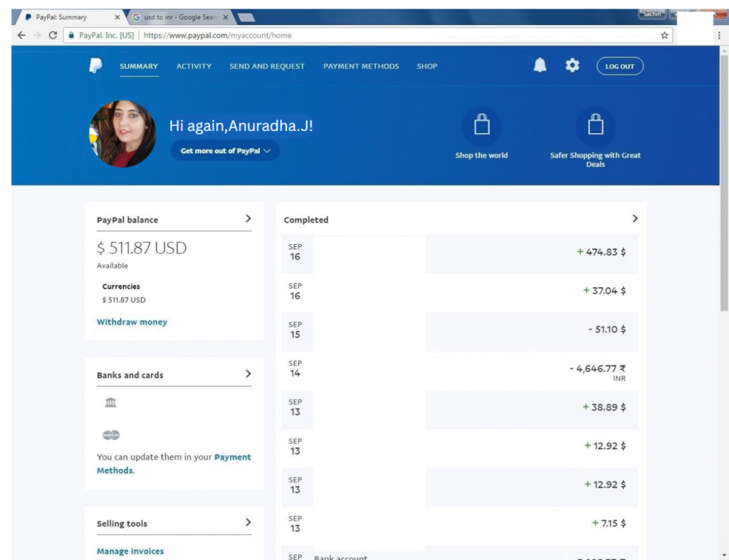Click the PayPal logo icon
This screenshot has width=729, height=560.
coord(95,65)
